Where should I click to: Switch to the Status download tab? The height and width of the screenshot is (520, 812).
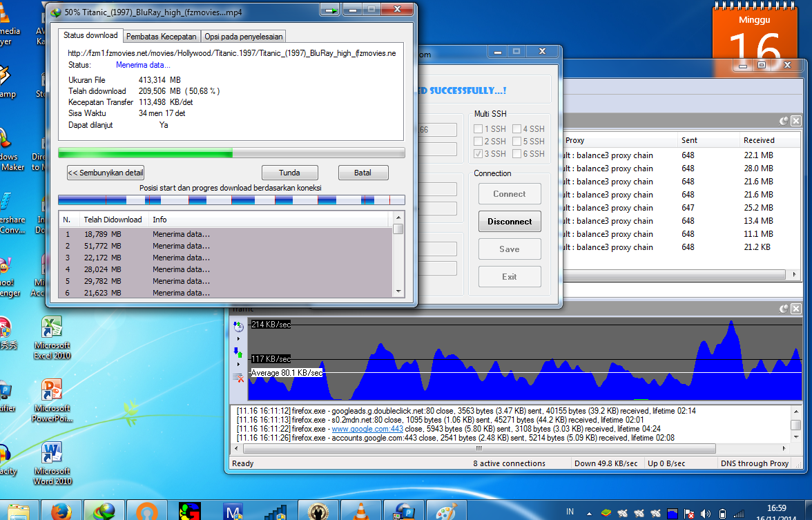click(90, 35)
